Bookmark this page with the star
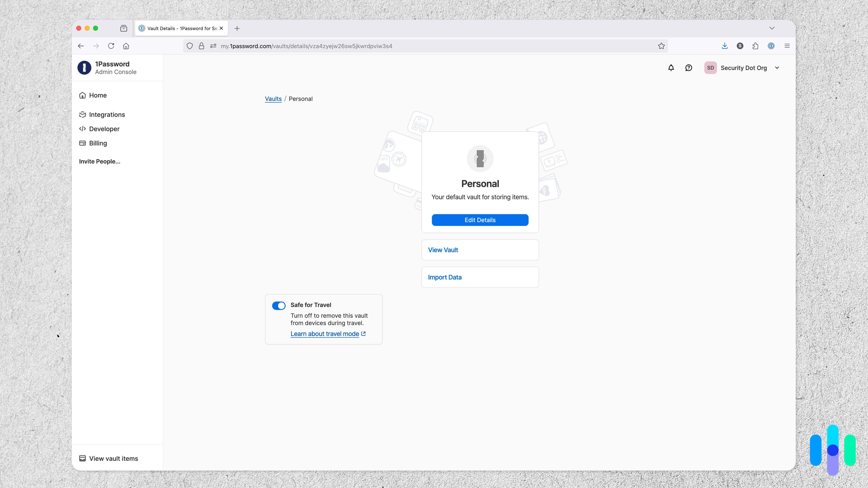868x488 pixels. (x=661, y=46)
